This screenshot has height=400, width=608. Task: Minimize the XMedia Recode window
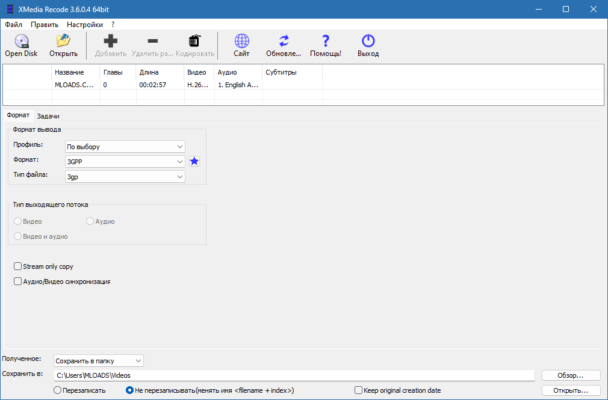click(x=539, y=9)
